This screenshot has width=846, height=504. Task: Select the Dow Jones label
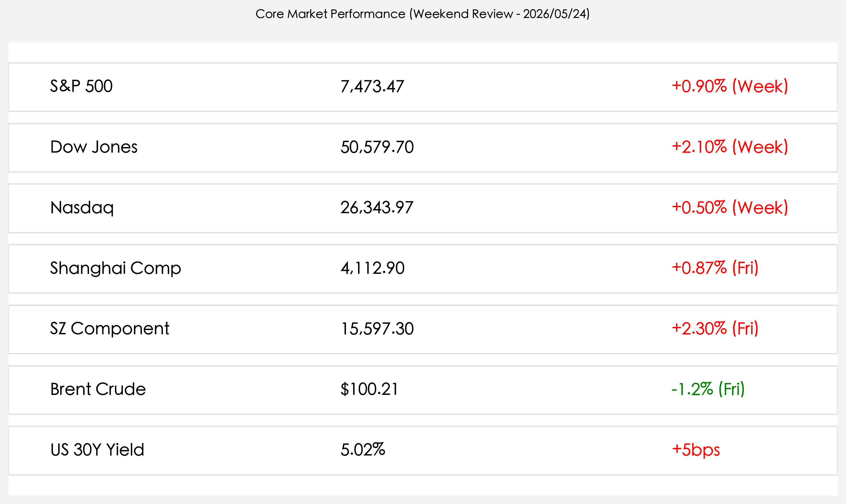tap(94, 147)
